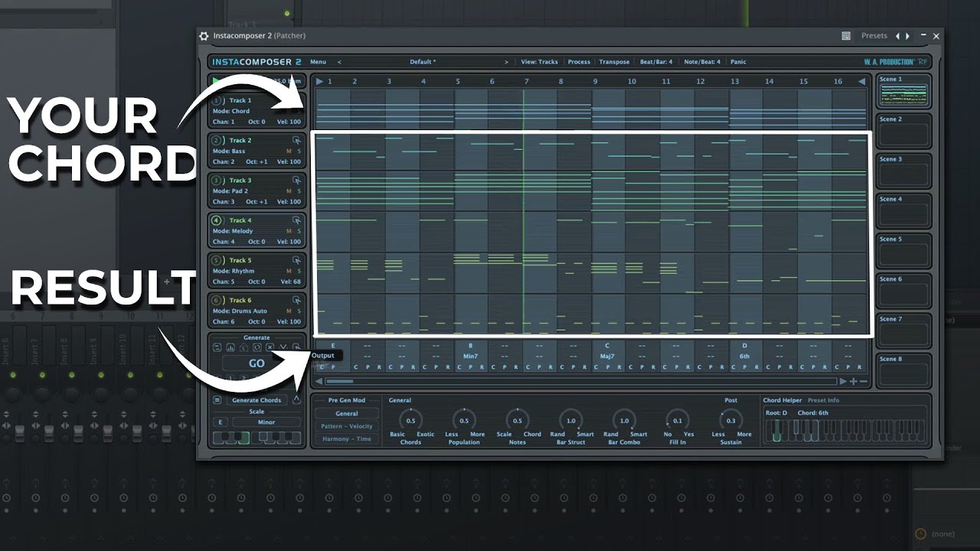The image size is (980, 551).
Task: Open the Note/Beat: 4 setting
Action: click(702, 62)
